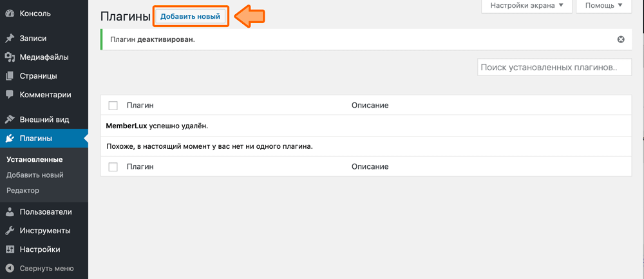This screenshot has width=644, height=279.
Task: Click the Пользователи user icon
Action: (10, 212)
